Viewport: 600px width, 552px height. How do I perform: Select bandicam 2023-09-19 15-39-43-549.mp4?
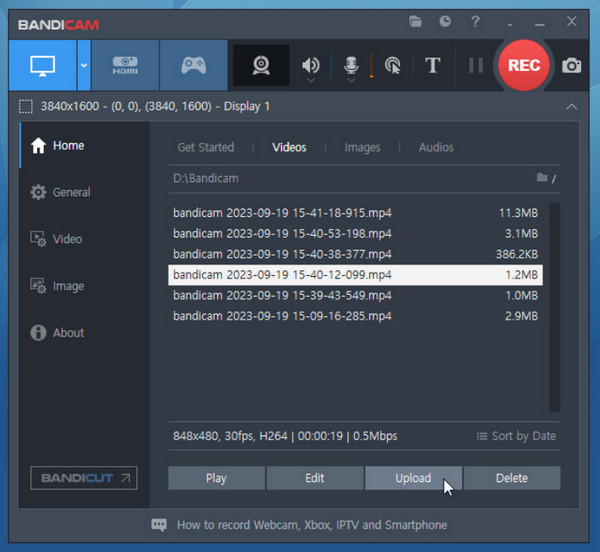[355, 295]
